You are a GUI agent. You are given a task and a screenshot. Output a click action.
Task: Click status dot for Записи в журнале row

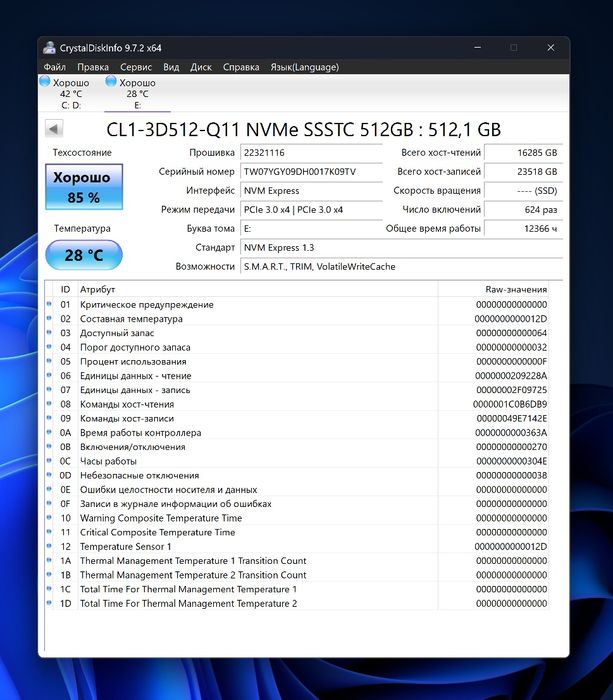49,503
